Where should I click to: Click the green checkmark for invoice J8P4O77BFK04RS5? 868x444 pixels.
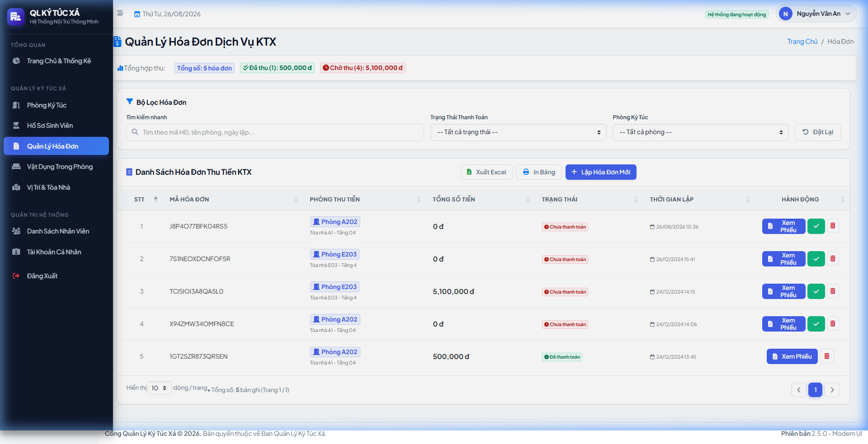click(816, 226)
